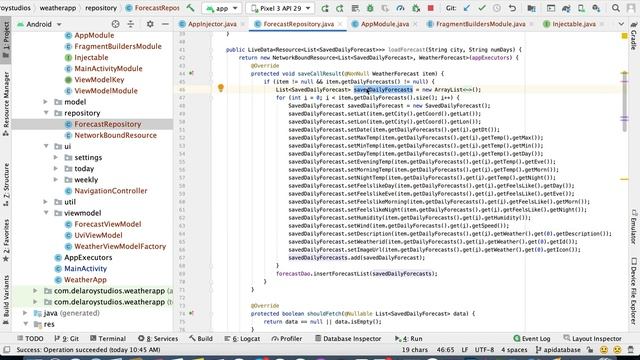This screenshot has width=640, height=360.
Task: Expand the settings folder
Action: pyautogui.click(x=56, y=157)
